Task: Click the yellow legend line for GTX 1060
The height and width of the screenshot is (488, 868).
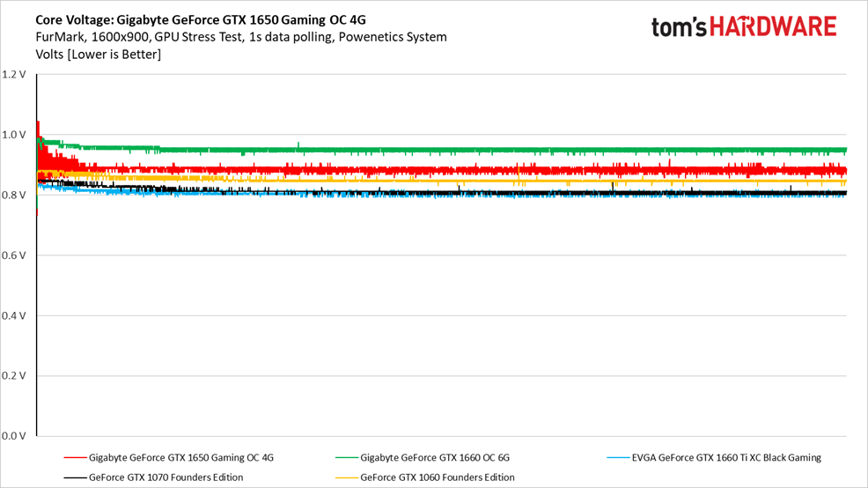Action: point(347,477)
